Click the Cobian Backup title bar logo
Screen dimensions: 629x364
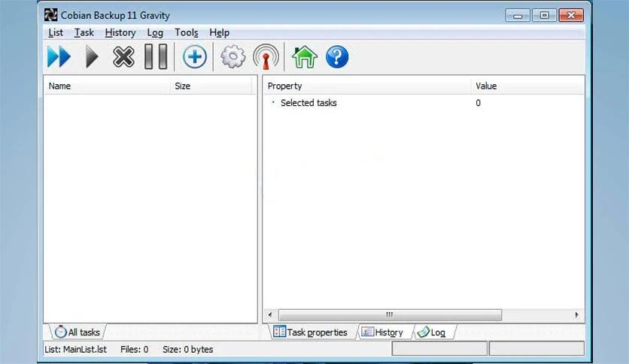click(51, 15)
